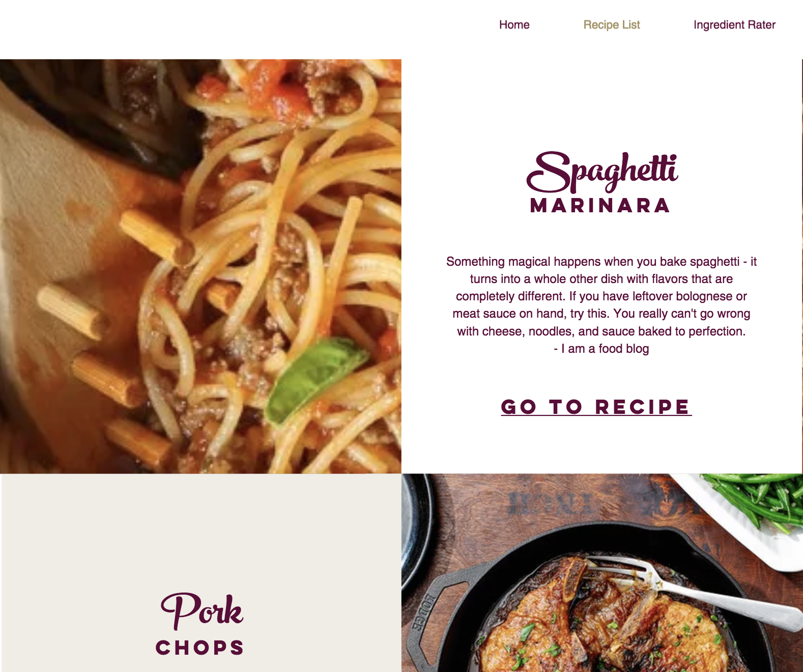
Task: Open the Home navigation link
Action: (514, 25)
